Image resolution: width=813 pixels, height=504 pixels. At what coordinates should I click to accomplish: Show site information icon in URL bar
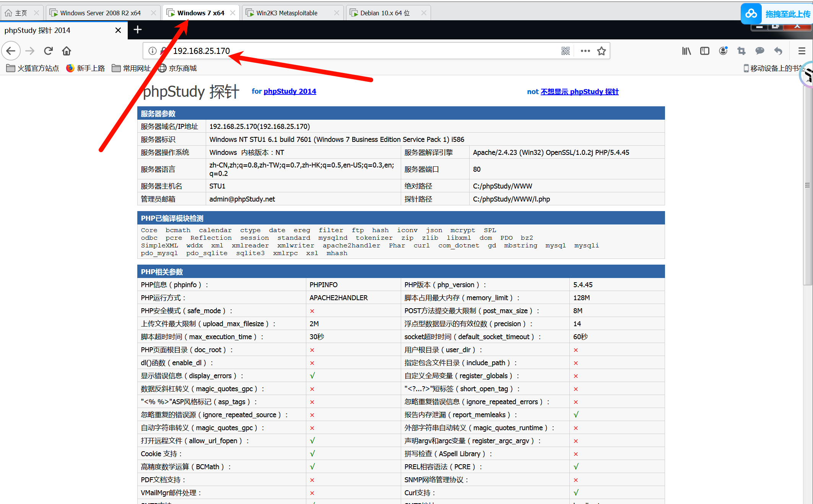[153, 51]
